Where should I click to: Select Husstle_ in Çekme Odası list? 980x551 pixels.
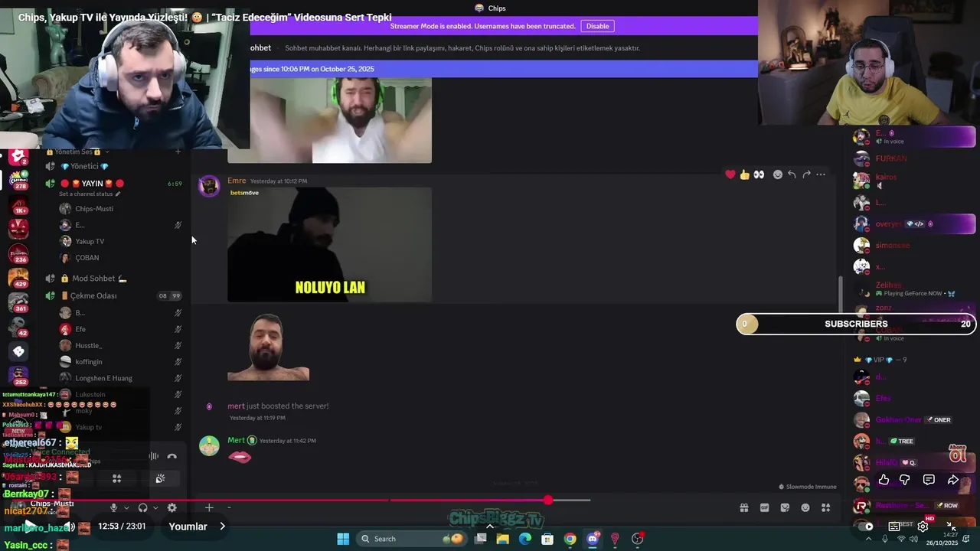coord(88,346)
